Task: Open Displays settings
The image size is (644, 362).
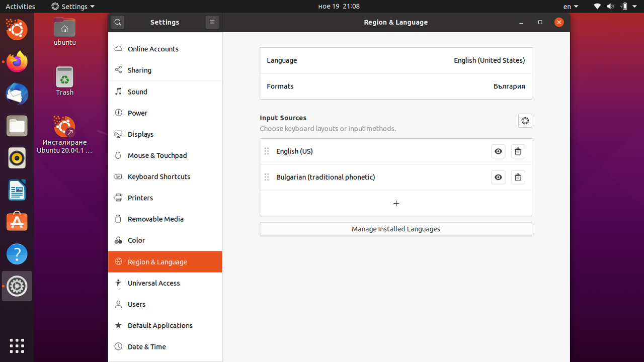Action: click(165, 134)
